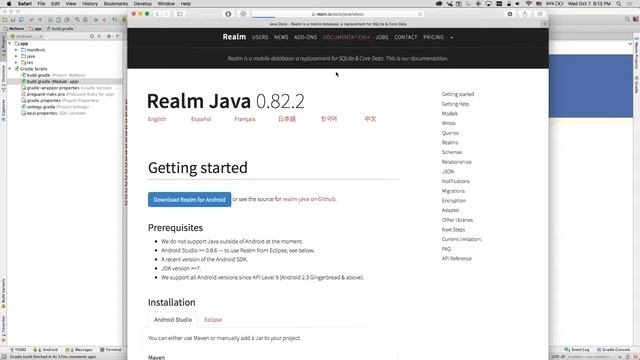The width and height of the screenshot is (640, 360).
Task: Open Terminal tool window in Android Studio
Action: pyautogui.click(x=111, y=350)
